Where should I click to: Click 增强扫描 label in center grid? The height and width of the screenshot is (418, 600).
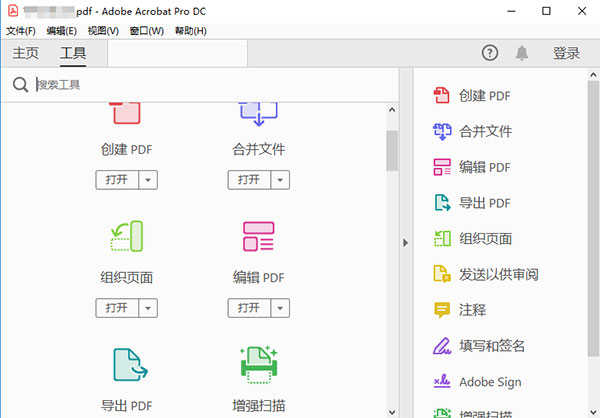[259, 406]
